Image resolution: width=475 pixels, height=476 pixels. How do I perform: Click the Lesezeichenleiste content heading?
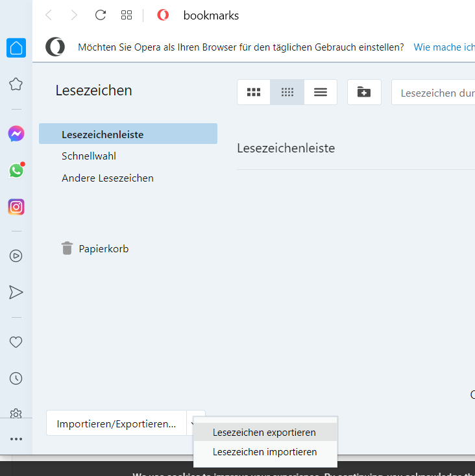286,148
